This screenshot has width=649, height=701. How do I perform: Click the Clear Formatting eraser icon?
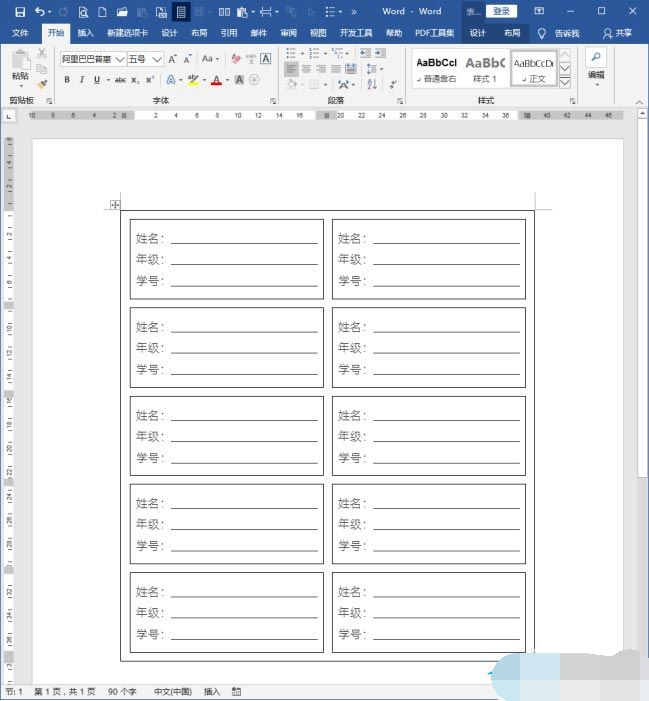(x=236, y=59)
